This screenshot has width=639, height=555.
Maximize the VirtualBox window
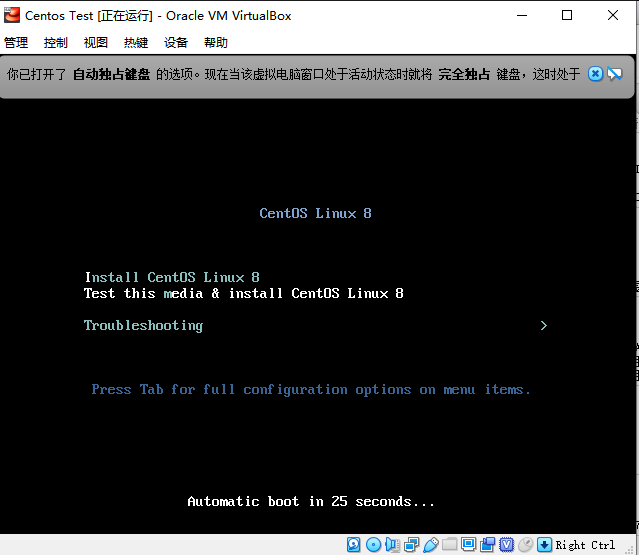pos(567,15)
